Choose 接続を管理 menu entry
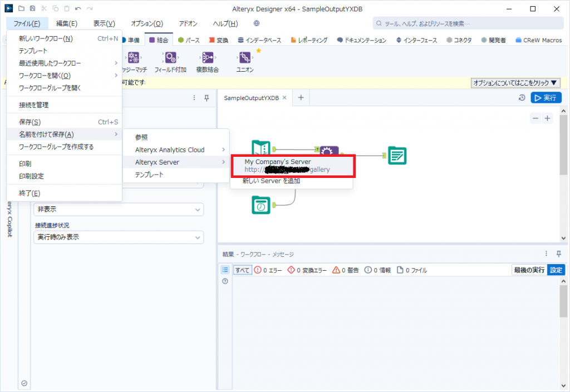 coord(64,105)
